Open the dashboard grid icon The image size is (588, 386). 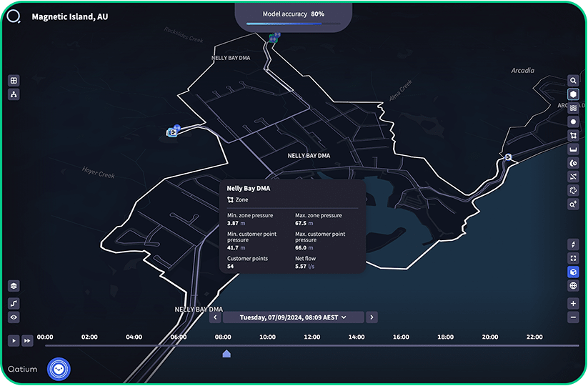pos(14,81)
